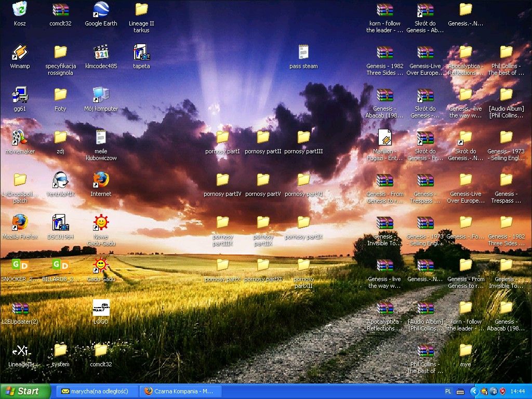The image size is (532, 399).
Task: Click the red security shield tray icon
Action: point(503,391)
